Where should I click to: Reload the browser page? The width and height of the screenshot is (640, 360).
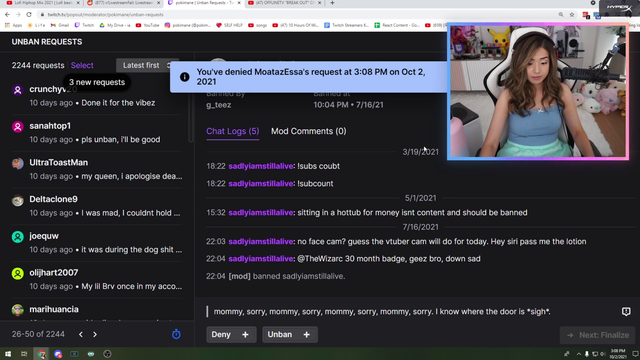tap(29, 14)
